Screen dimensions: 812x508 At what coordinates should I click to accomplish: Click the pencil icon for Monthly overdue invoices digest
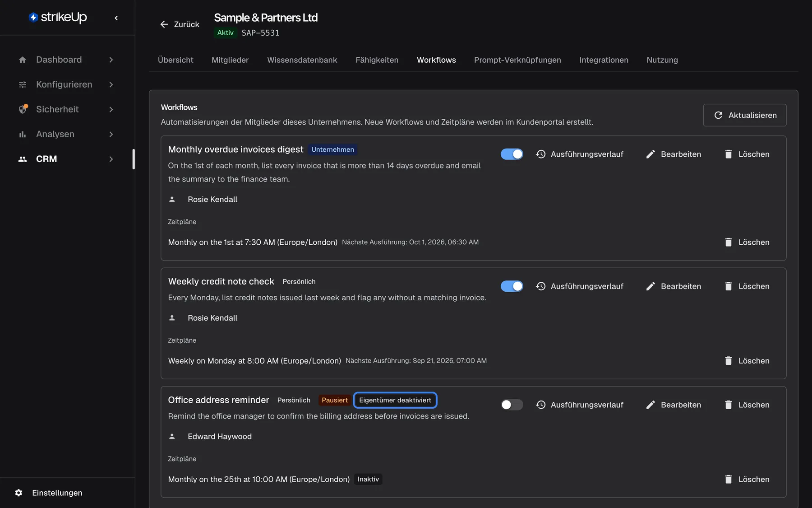tap(651, 154)
